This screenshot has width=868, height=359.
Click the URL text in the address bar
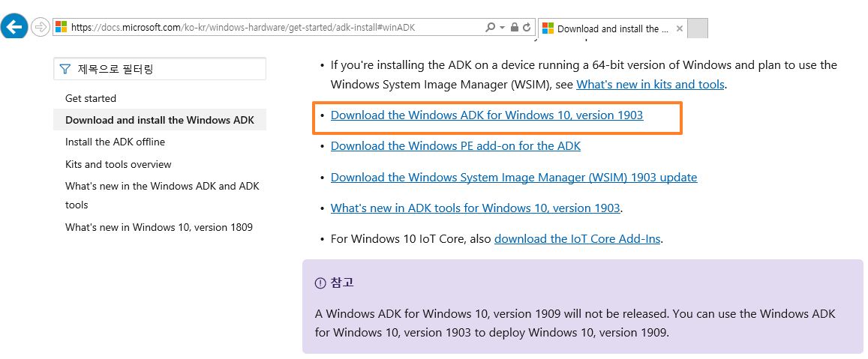[243, 27]
